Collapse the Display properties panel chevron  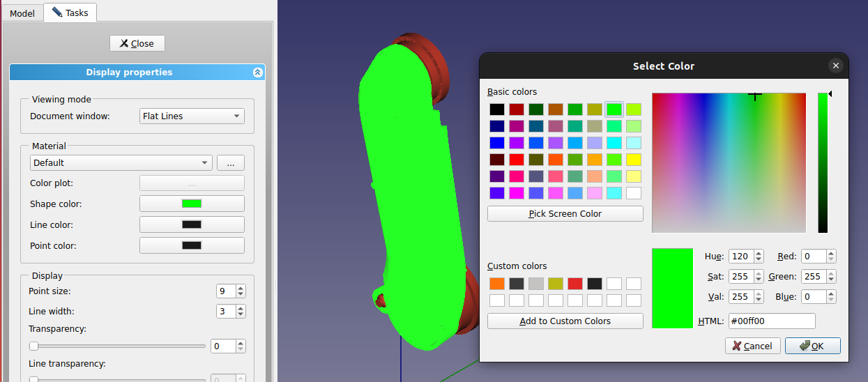point(257,72)
